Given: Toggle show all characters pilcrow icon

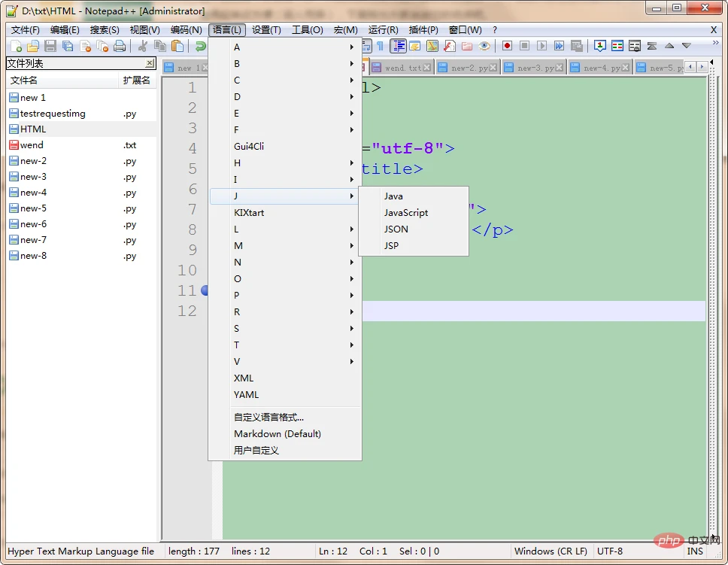Looking at the screenshot, I should pos(380,46).
